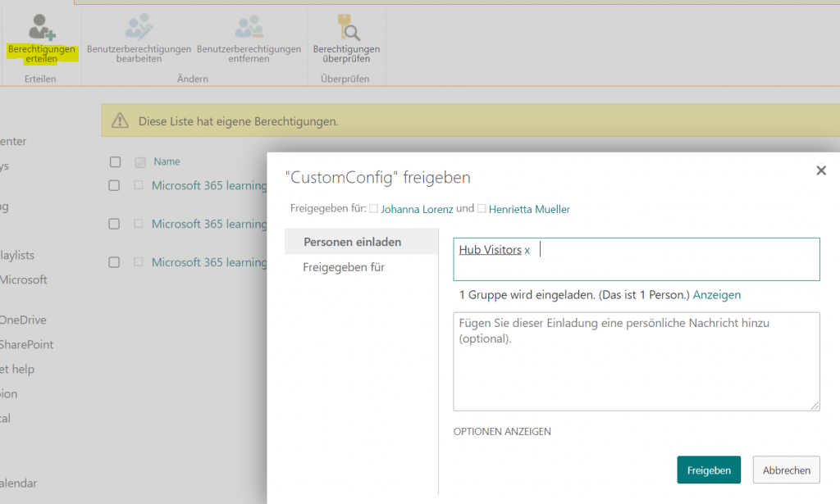The width and height of the screenshot is (840, 504).
Task: Click the Benutzerberechtigungen bearbeiten ribbon icon
Action: pos(139,27)
